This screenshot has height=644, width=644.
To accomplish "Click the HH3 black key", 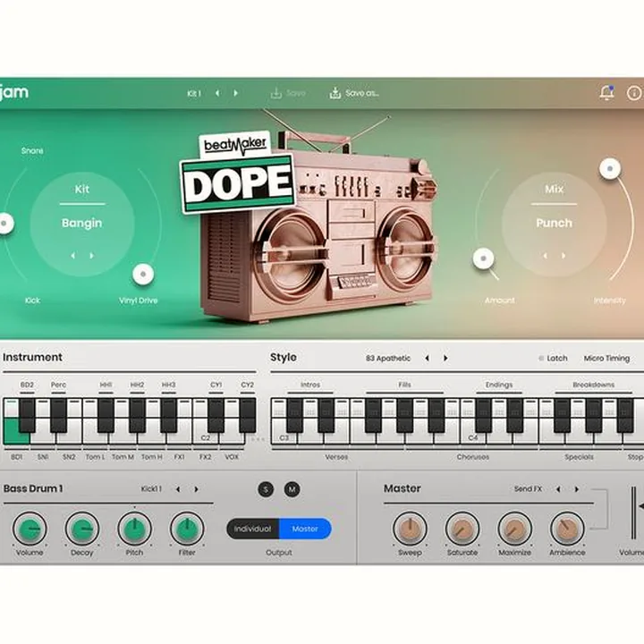I will tap(169, 415).
